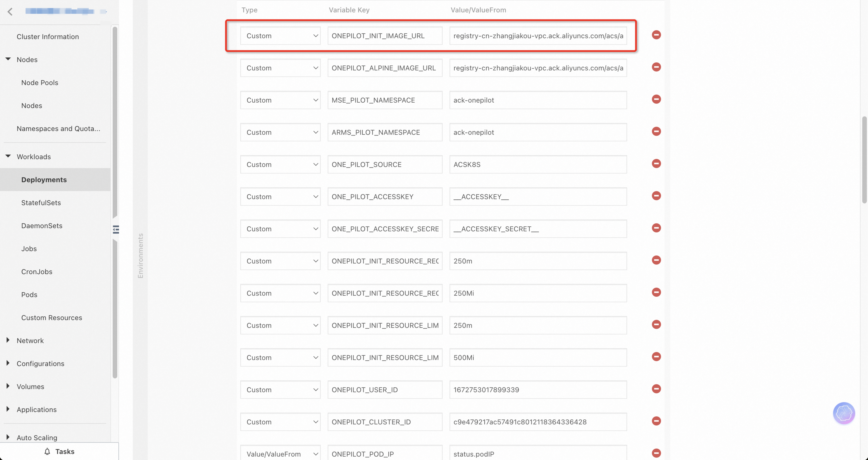Open the StatefulSets page
Screen dimensions: 868x460
[x=41, y=203]
